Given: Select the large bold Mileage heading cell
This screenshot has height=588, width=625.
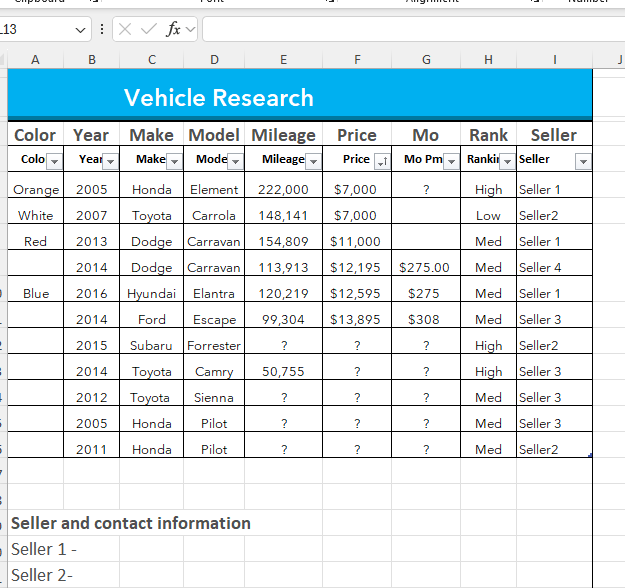Looking at the screenshot, I should [283, 134].
